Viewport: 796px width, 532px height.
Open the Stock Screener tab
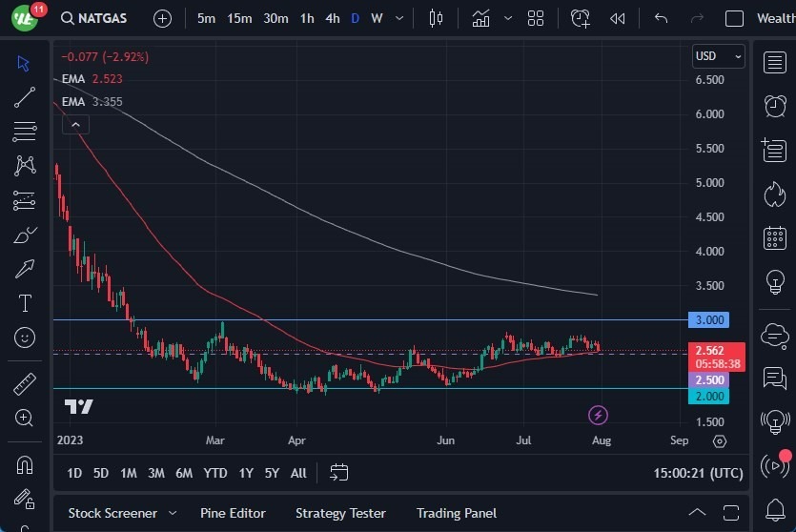(x=112, y=513)
